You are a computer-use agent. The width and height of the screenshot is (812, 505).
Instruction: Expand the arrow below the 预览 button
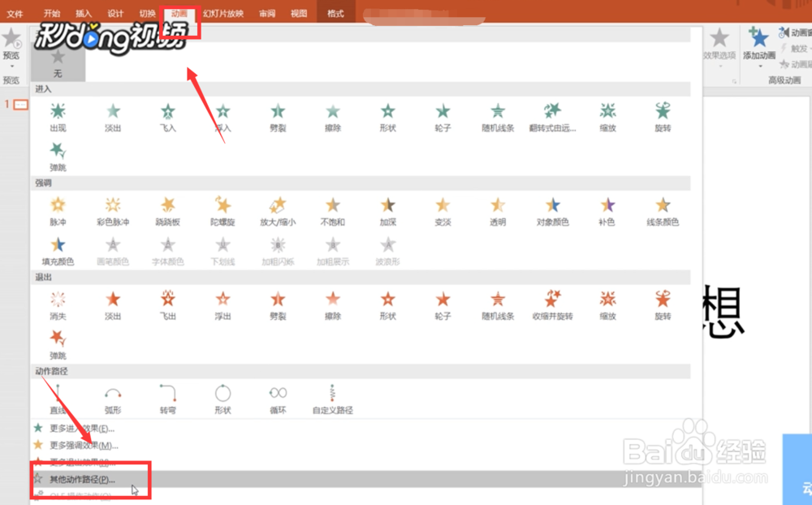point(11,67)
